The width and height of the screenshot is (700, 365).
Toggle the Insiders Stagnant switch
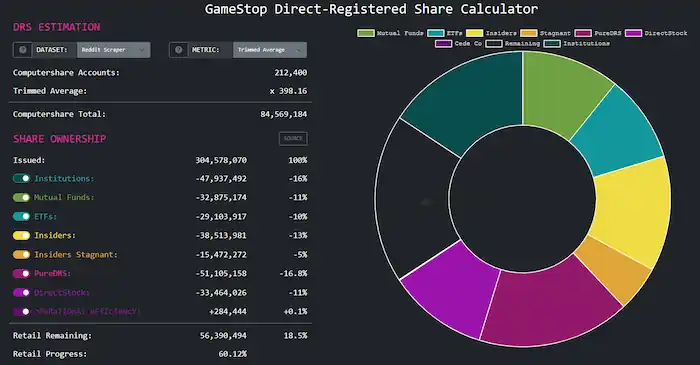pyautogui.click(x=21, y=254)
